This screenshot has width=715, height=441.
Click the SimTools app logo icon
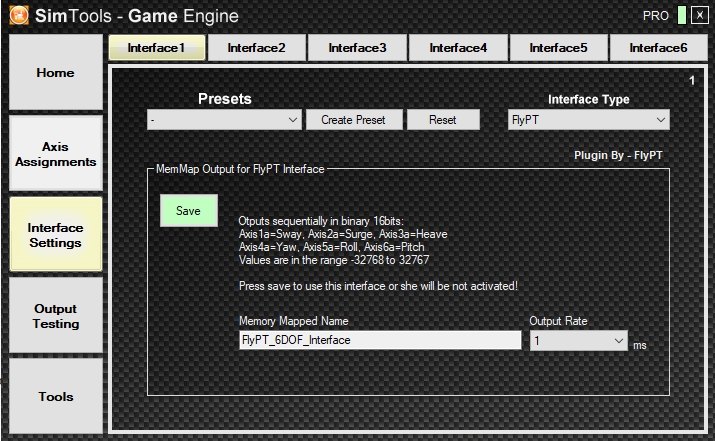click(19, 16)
